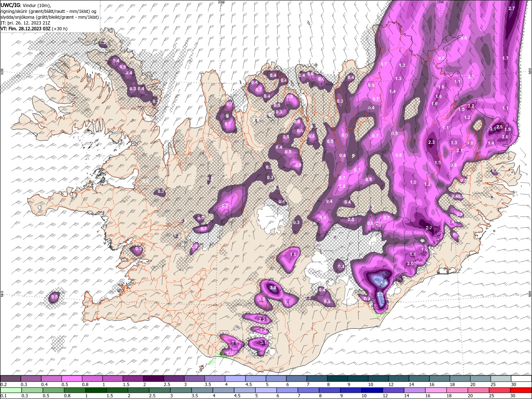Click the light pink swatch labeled 16 in the lower legend
Image resolution: width=532 pixels, height=399 pixels.
point(436,390)
